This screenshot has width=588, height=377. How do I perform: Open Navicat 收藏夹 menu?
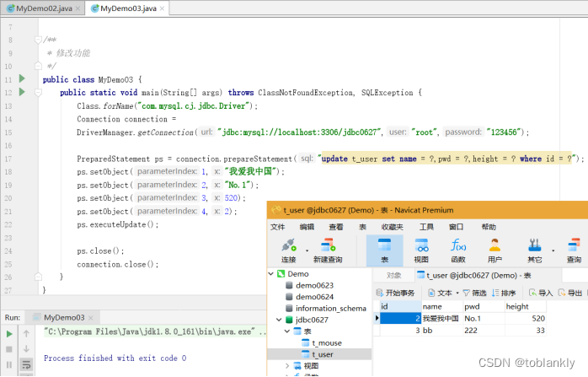click(393, 227)
